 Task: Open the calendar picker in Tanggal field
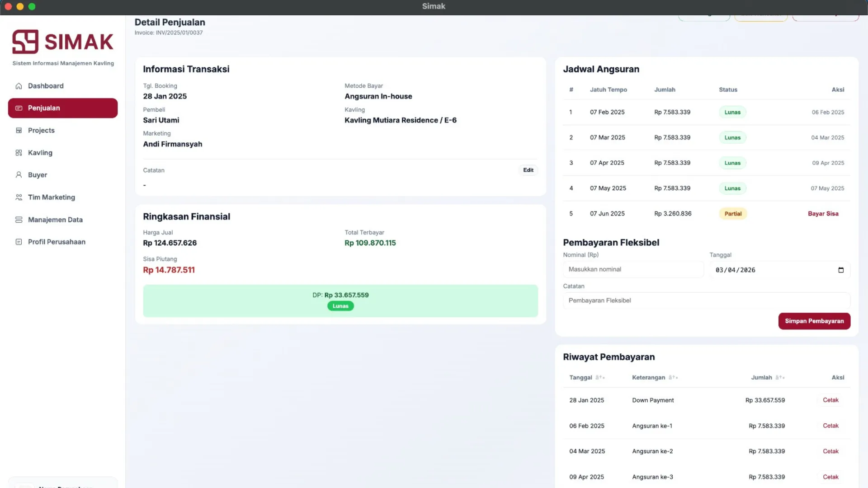pos(841,270)
